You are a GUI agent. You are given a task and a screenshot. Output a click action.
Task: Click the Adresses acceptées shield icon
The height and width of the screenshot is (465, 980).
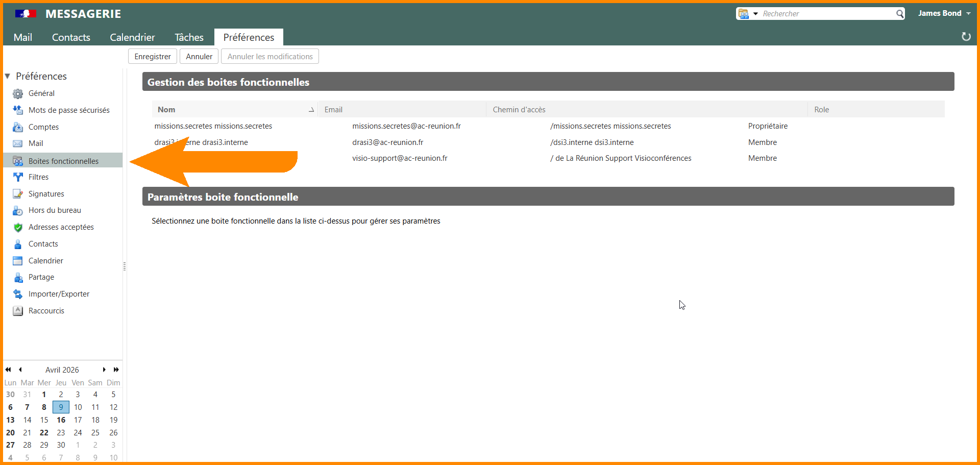18,227
